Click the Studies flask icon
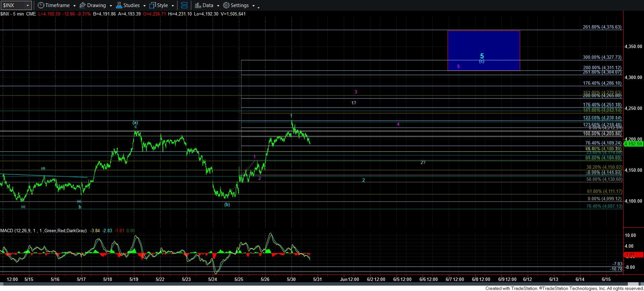The height and width of the screenshot is (291, 644). (119, 5)
